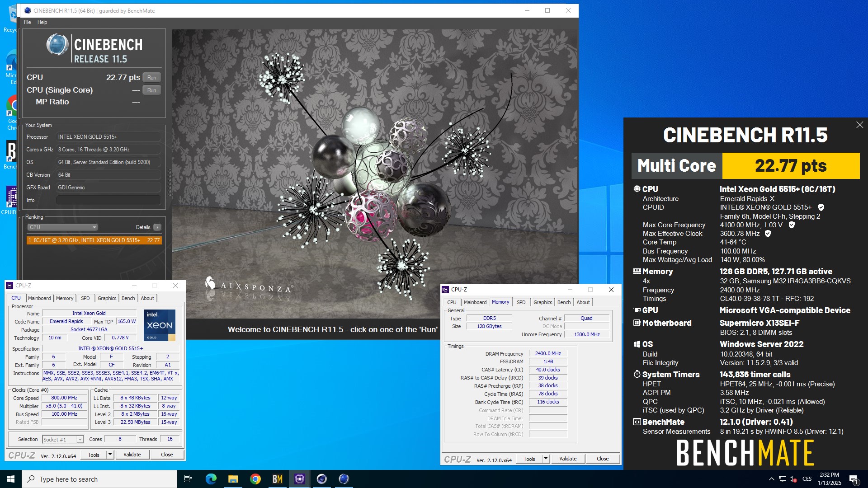The height and width of the screenshot is (488, 868).
Task: Switch to Mainboard tab in left CPU-Z
Action: click(x=39, y=298)
